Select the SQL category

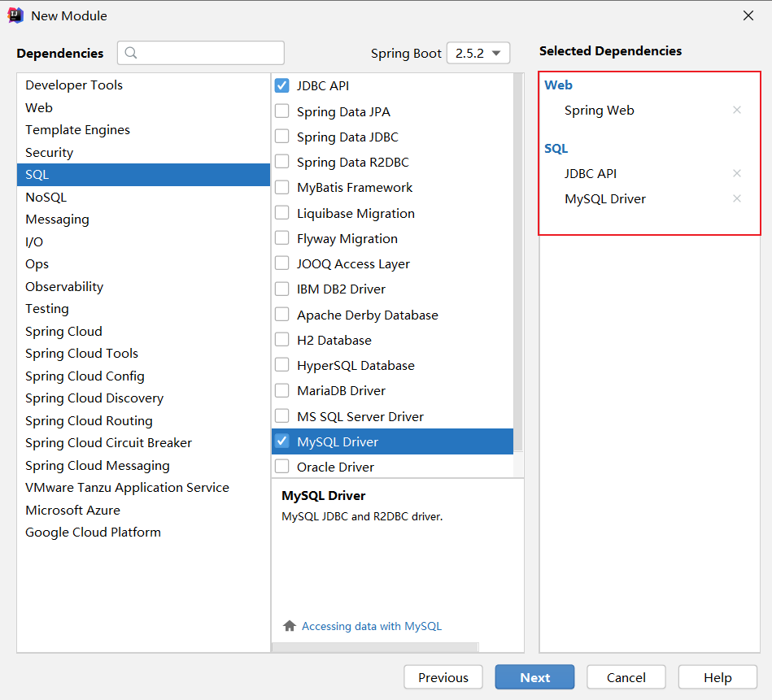coord(143,175)
